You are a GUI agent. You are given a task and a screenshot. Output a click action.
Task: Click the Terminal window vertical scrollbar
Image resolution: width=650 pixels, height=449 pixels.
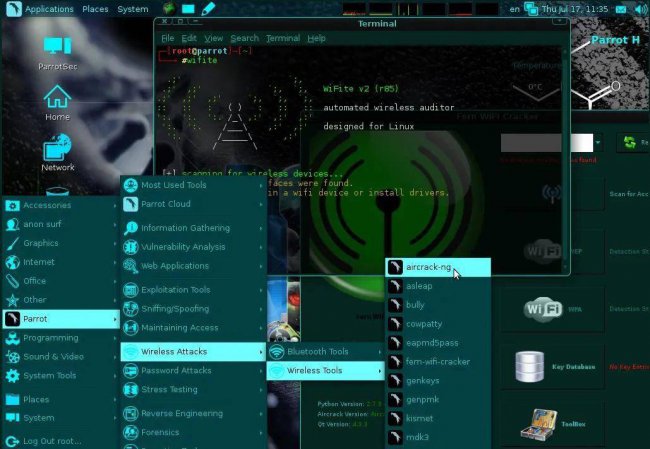click(564, 159)
